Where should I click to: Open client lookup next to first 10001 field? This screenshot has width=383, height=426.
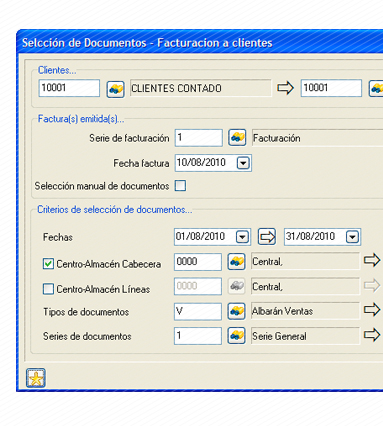click(115, 89)
